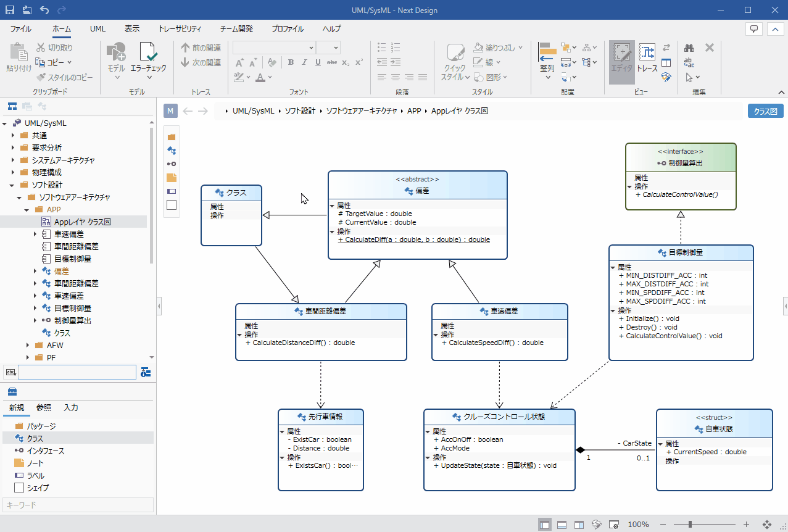The image size is (788, 532).
Task: Select インタフェース in the new-element list
Action: (78, 451)
